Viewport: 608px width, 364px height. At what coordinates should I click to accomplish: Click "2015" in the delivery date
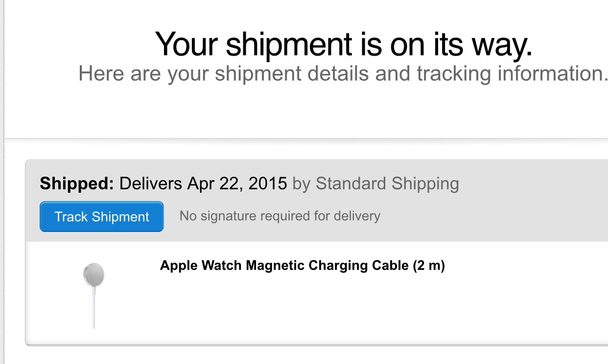click(268, 184)
